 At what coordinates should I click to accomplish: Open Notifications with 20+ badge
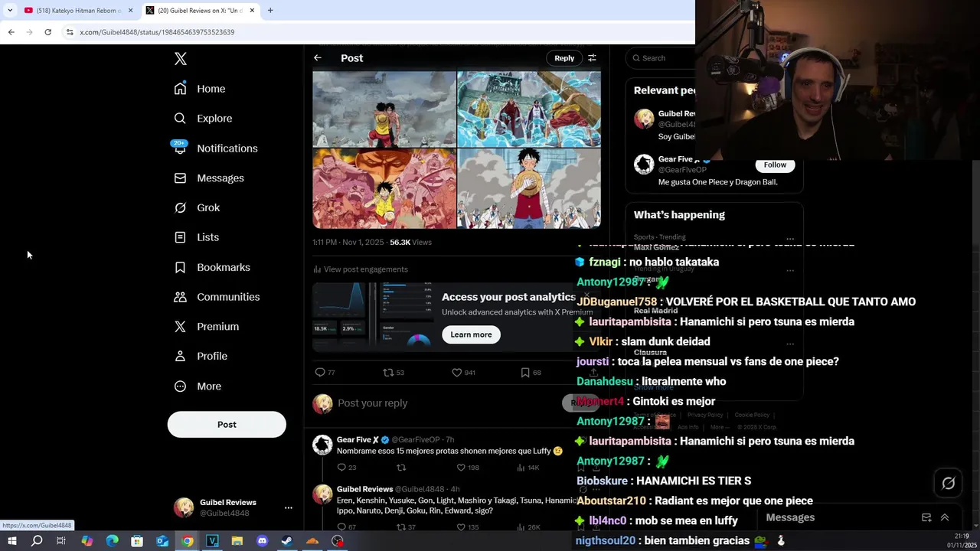[215, 148]
